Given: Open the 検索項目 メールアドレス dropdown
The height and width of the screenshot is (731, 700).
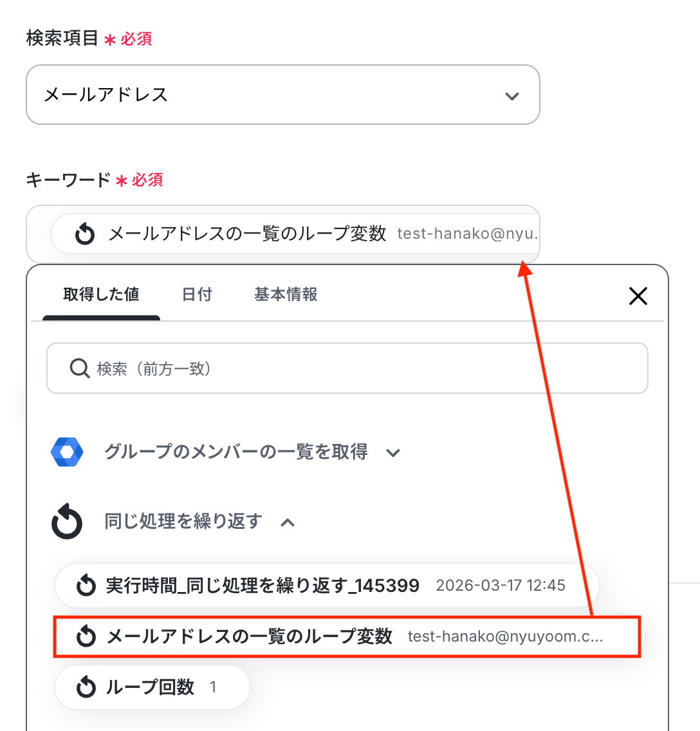Looking at the screenshot, I should pyautogui.click(x=283, y=95).
